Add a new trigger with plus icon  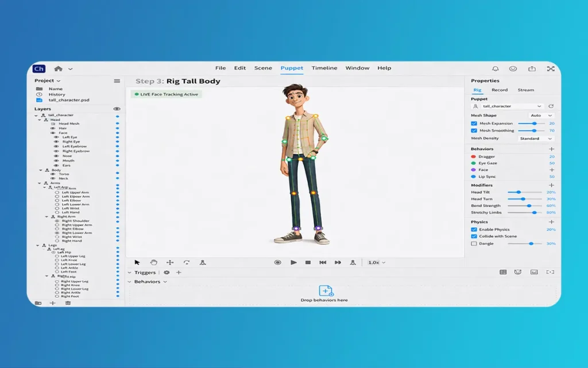click(x=179, y=273)
